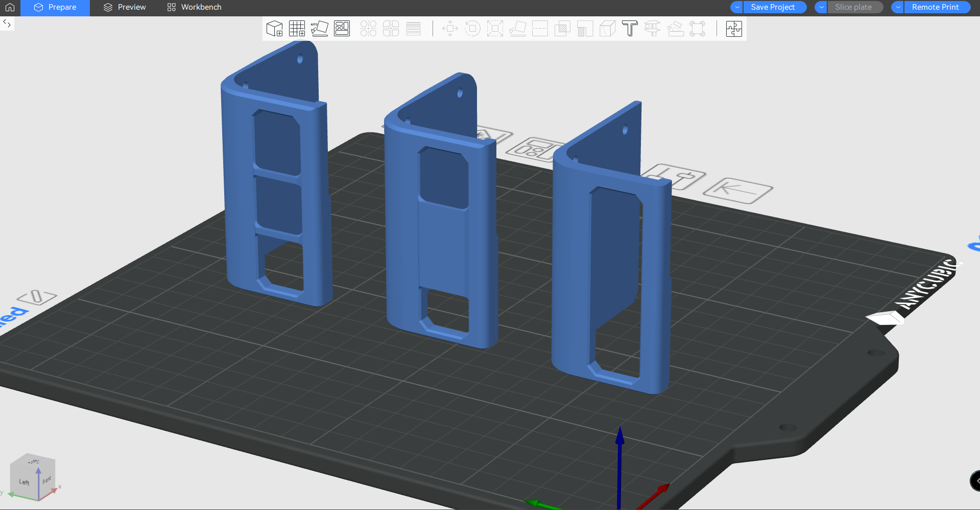Viewport: 980px width, 510px height.
Task: Expand the Save Project dropdown arrow
Action: tap(737, 7)
